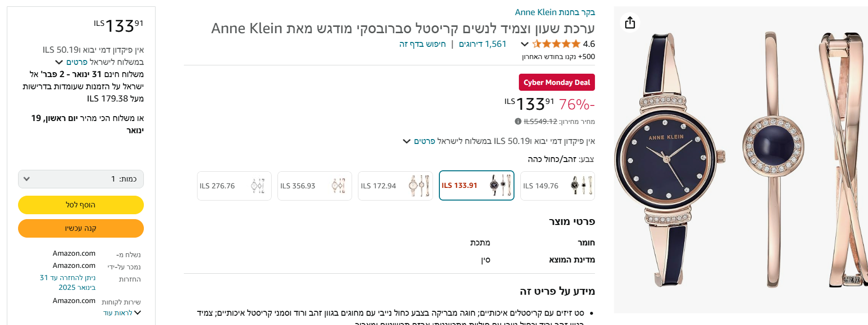Screen dimensions: 868x325
Task: Click the yellow Add to Cart button
Action: [x=81, y=205]
